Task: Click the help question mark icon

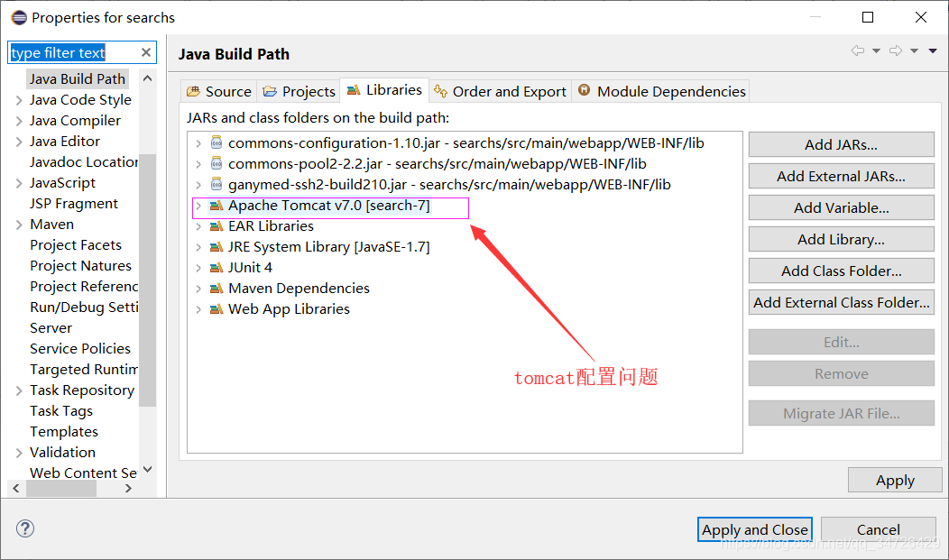Action: coord(24,528)
